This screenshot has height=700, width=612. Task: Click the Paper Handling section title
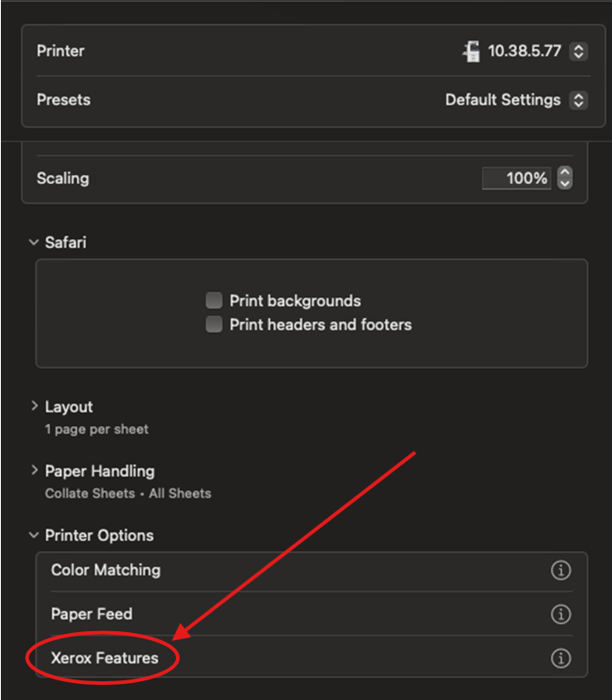(x=99, y=471)
